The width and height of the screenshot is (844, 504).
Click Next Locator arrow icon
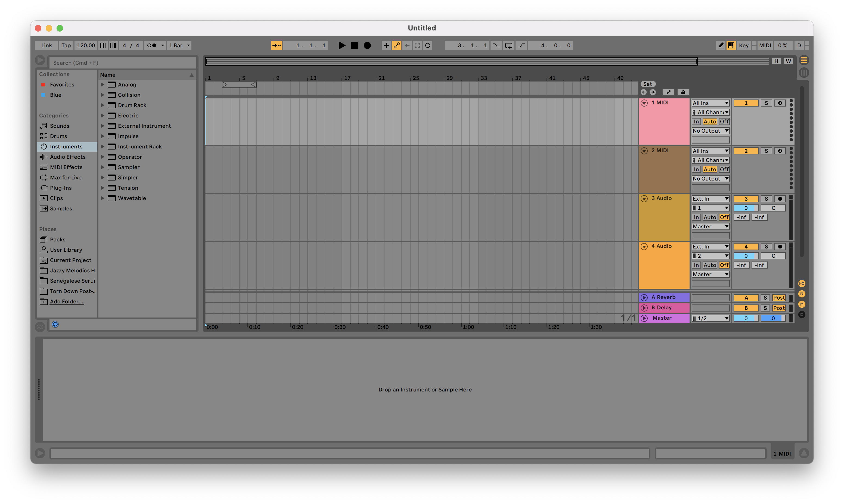653,92
